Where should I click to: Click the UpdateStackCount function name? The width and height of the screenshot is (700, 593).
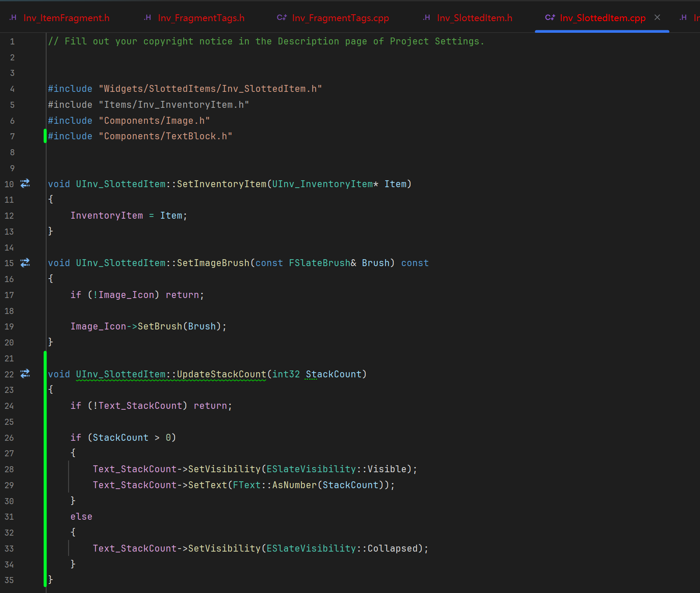(222, 374)
